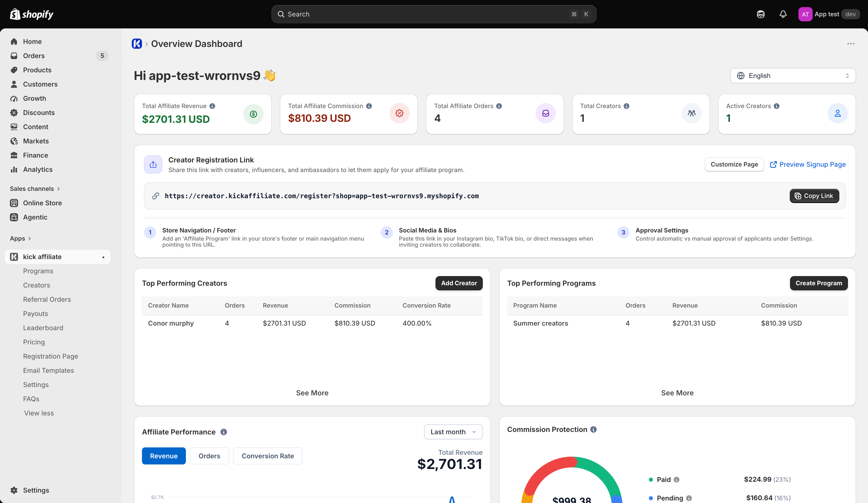Click the kick affiliate sidebar item
Screen dimensions: 868x503
[x=58, y=257]
